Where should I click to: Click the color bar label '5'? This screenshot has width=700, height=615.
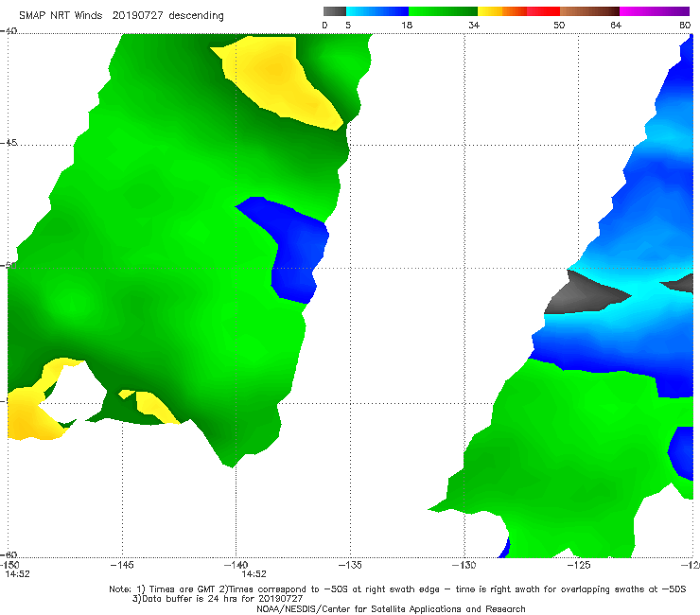pyautogui.click(x=348, y=25)
